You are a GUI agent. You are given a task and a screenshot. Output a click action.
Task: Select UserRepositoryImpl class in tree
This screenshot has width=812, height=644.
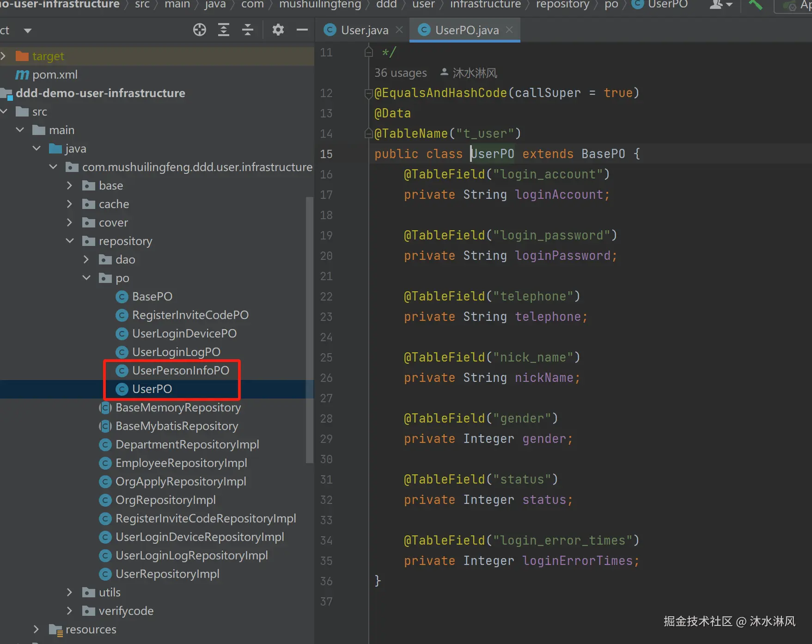pyautogui.click(x=167, y=574)
